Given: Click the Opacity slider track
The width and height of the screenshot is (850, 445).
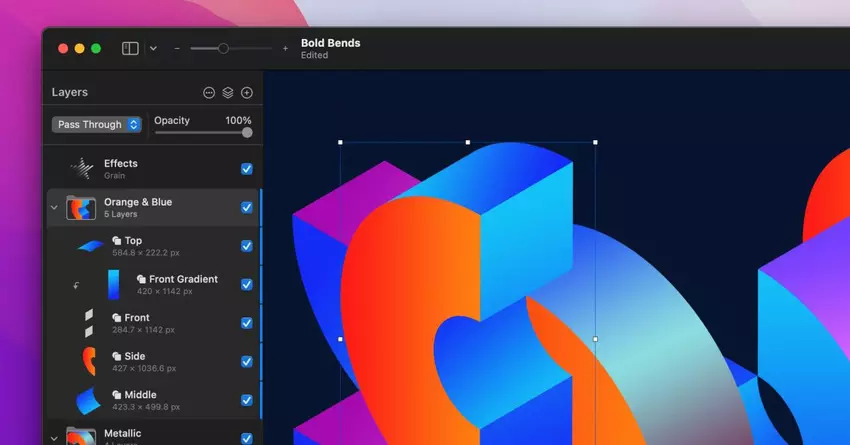Looking at the screenshot, I should [x=200, y=132].
